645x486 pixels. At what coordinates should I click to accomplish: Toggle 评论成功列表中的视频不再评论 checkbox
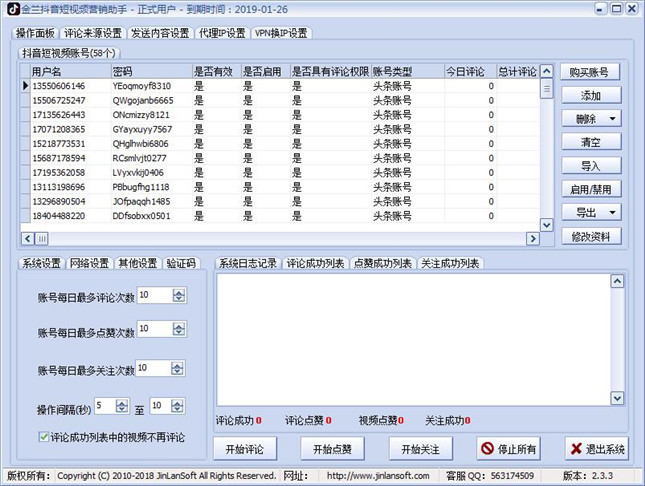pyautogui.click(x=43, y=437)
